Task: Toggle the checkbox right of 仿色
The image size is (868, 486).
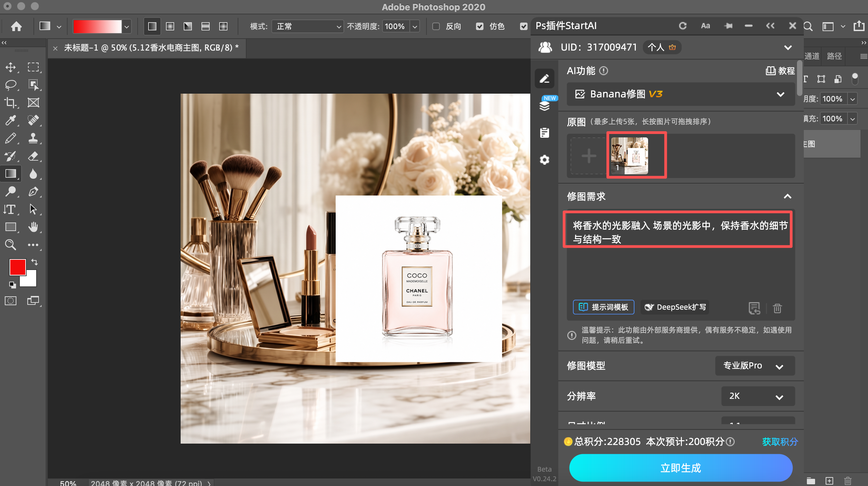Action: (523, 26)
